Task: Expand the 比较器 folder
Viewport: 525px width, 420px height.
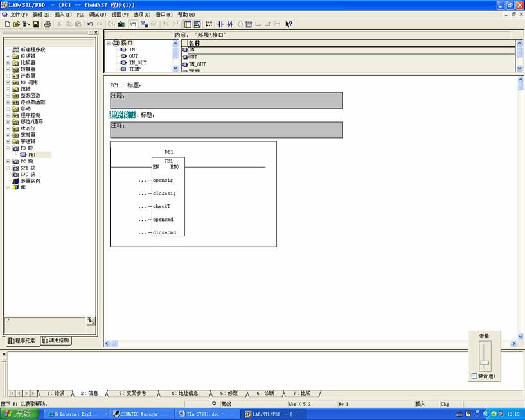Action: coord(8,62)
